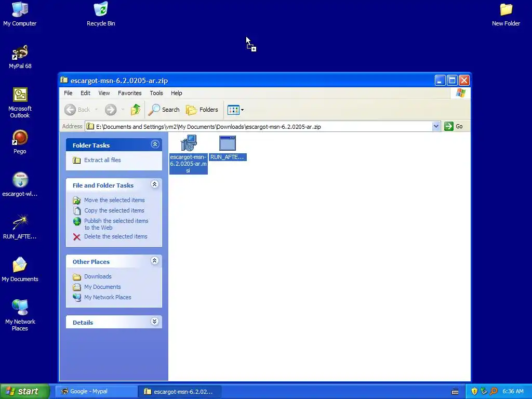This screenshot has width=532, height=399.
Task: Click escargot-msn taskbar button
Action: click(x=179, y=392)
